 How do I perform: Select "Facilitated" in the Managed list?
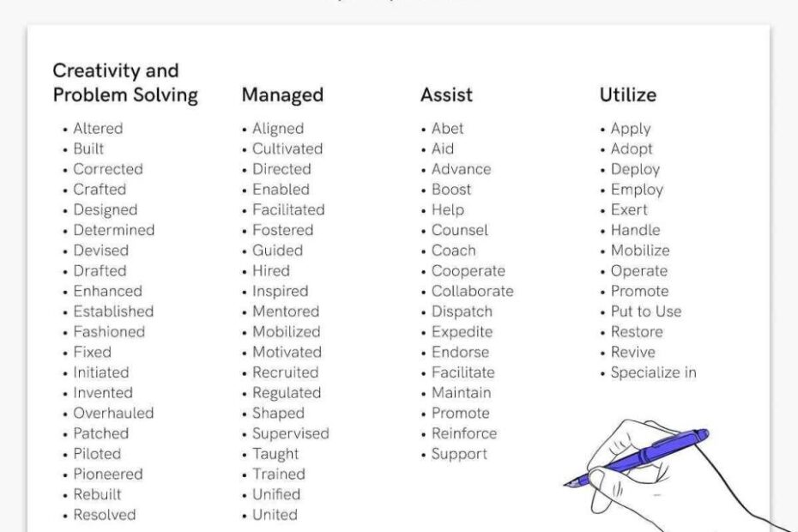pyautogui.click(x=288, y=209)
